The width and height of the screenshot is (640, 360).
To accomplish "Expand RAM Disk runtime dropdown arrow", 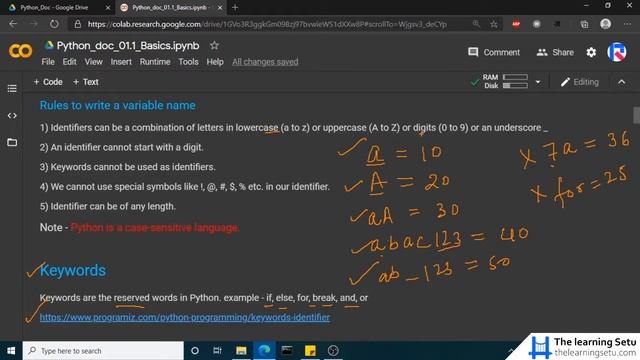I will pyautogui.click(x=538, y=82).
